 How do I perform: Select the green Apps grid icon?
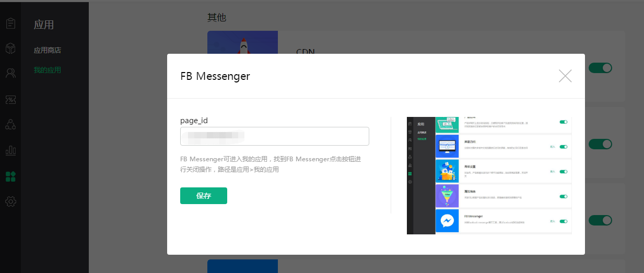10,176
